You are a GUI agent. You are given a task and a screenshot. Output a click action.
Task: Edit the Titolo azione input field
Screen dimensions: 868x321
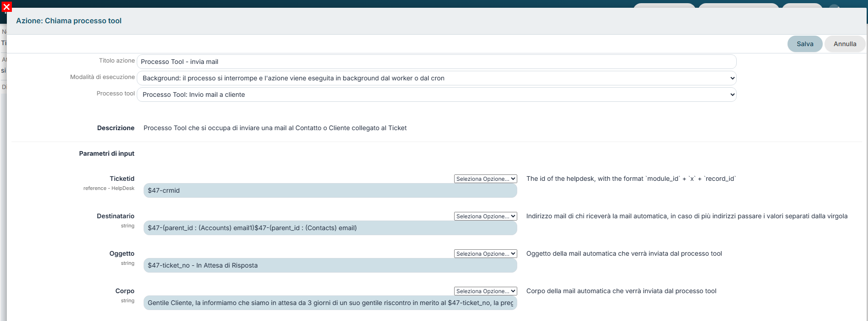click(436, 62)
